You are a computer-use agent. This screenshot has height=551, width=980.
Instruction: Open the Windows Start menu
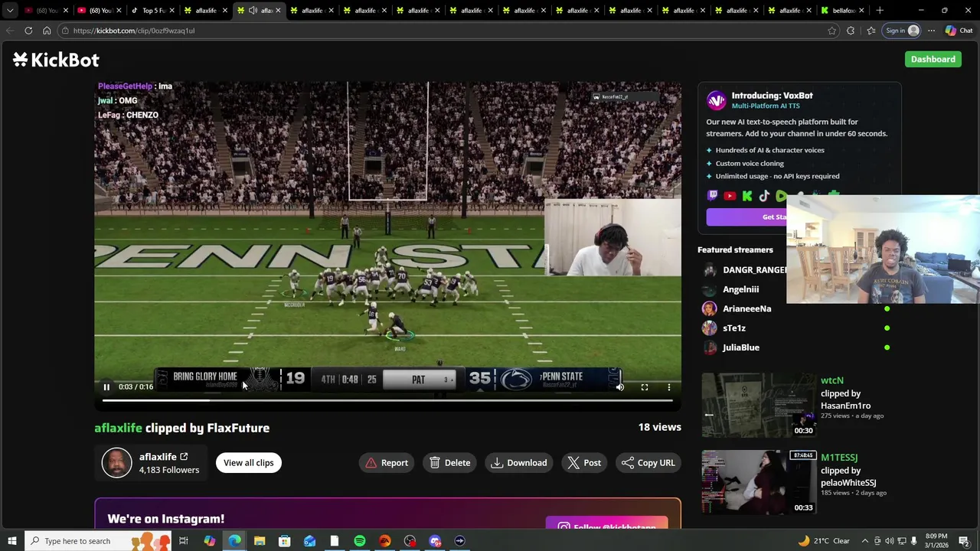click(x=11, y=541)
